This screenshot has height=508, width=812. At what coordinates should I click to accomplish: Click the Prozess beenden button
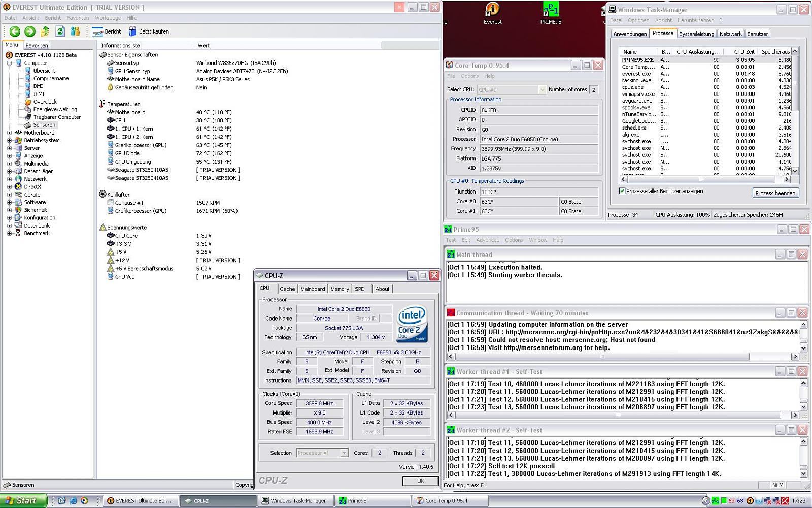point(775,193)
